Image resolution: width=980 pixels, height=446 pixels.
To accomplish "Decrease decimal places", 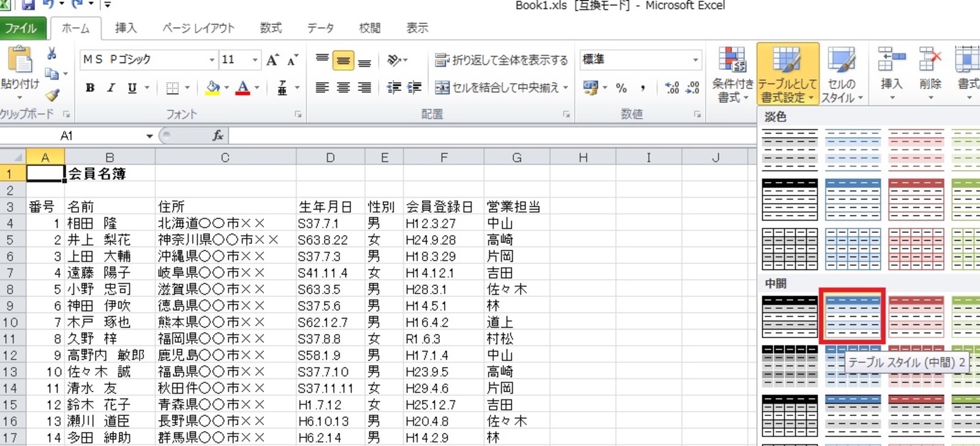I will [x=693, y=88].
